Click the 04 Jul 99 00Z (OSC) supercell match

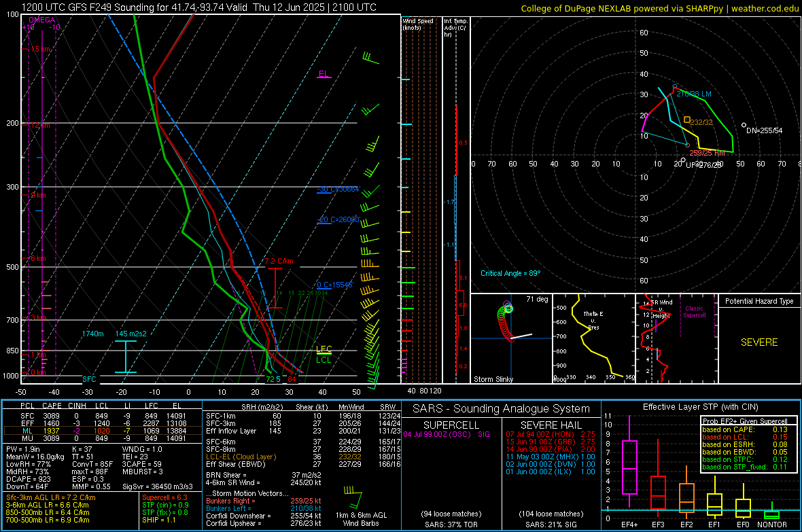click(447, 434)
